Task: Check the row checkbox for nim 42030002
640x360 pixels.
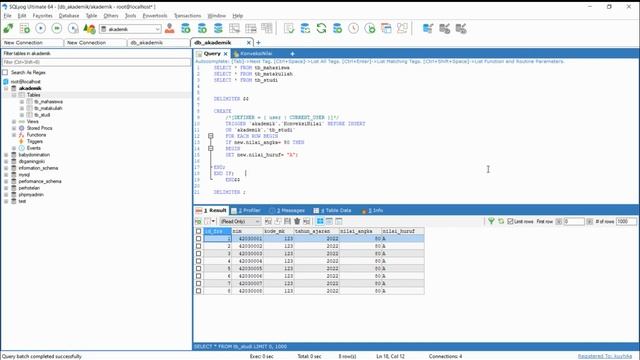Action: coord(198,246)
